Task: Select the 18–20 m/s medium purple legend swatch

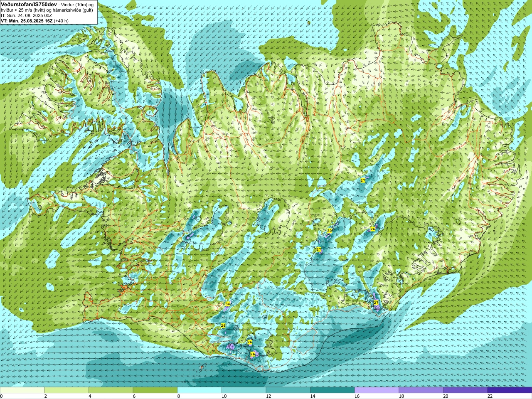Action: (x=421, y=390)
